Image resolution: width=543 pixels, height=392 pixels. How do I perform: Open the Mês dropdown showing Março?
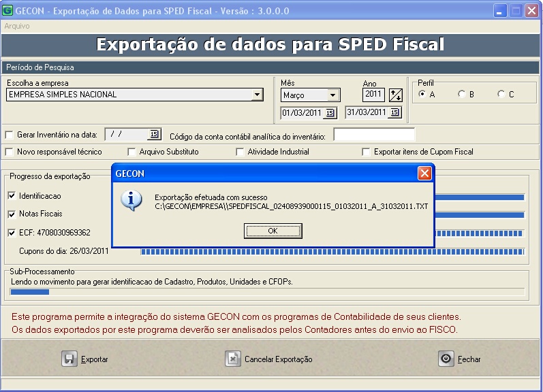coord(332,95)
